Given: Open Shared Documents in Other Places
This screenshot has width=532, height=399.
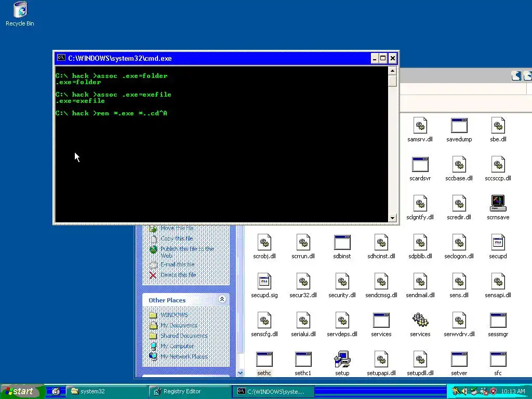Looking at the screenshot, I should [x=184, y=336].
